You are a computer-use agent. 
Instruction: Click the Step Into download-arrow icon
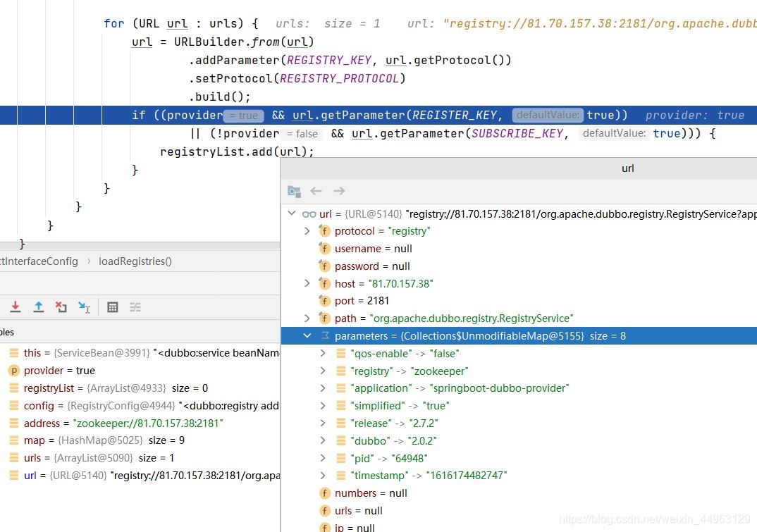pos(16,307)
